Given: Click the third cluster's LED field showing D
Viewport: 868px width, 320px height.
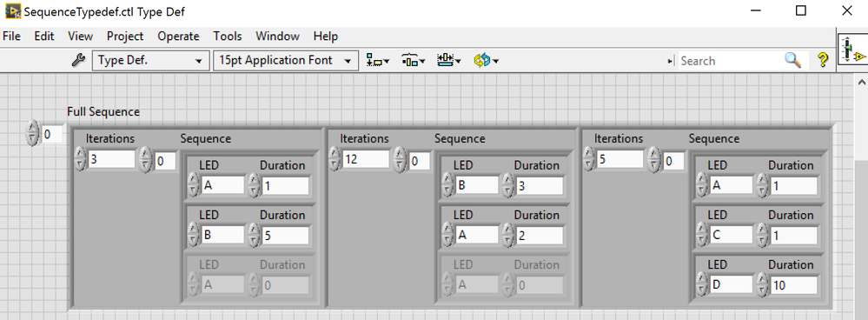Looking at the screenshot, I should click(731, 284).
